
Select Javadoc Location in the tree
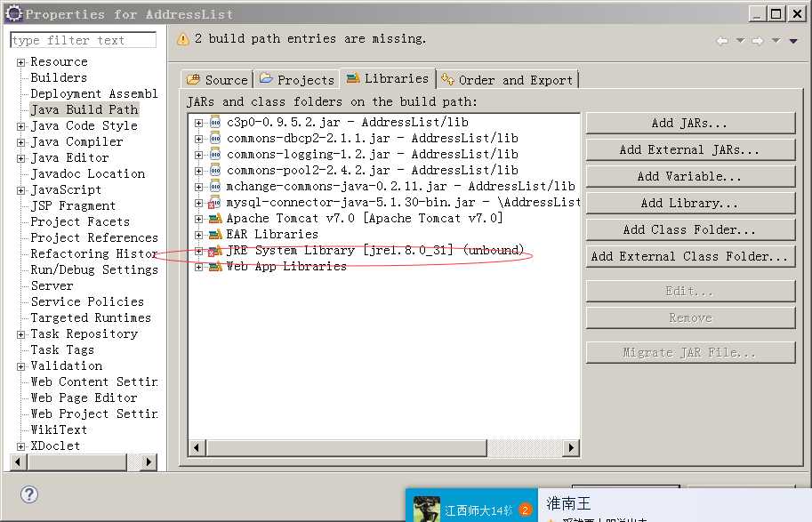click(x=87, y=174)
